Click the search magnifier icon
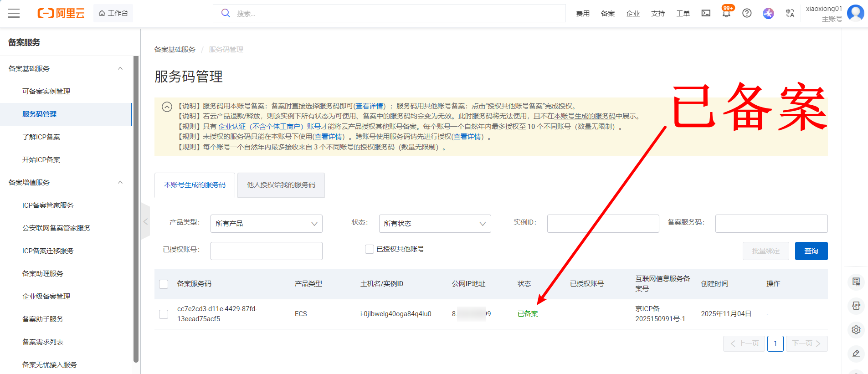Viewport: 868px width, 374px height. [x=226, y=13]
